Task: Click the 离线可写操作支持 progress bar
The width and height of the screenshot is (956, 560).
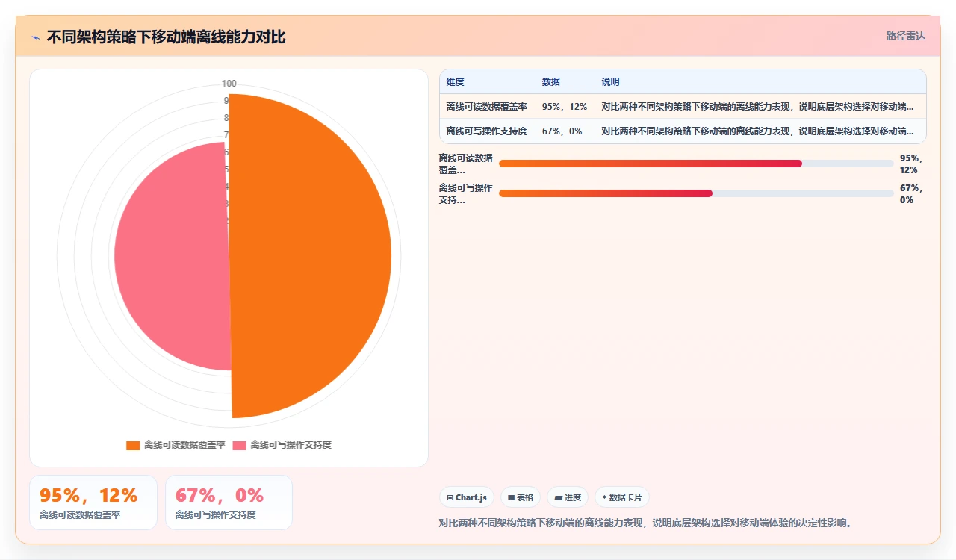Action: [696, 193]
